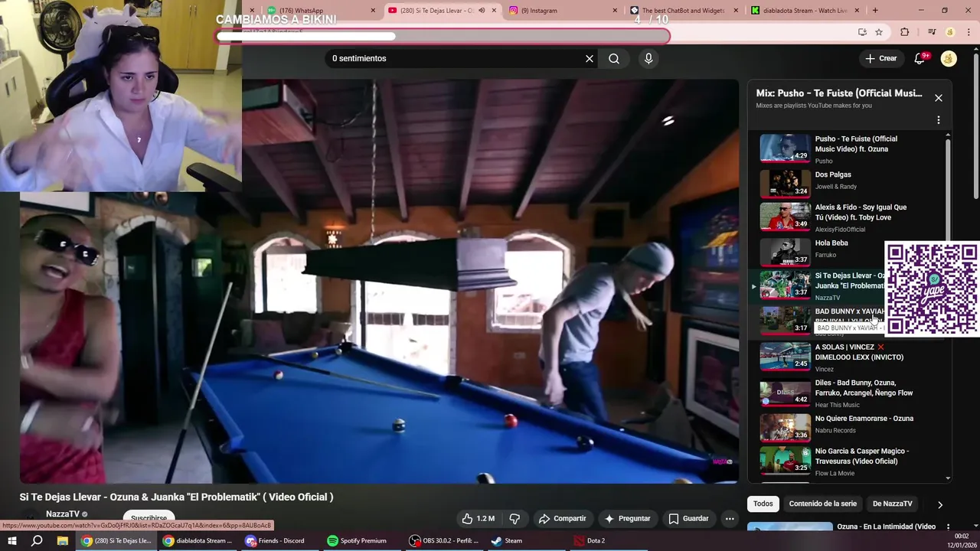Open the YouTube account avatar menu
980x551 pixels.
[949, 59]
